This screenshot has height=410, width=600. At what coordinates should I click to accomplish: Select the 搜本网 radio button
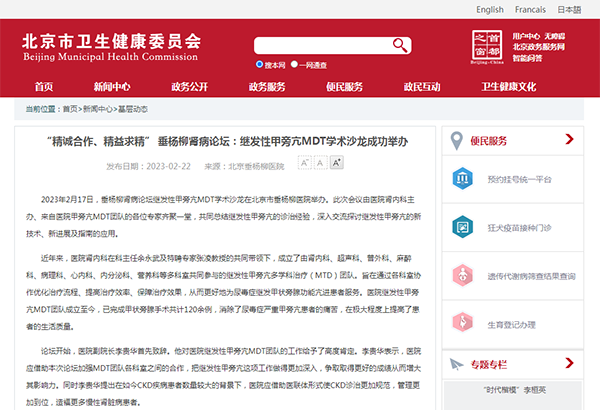click(260, 64)
